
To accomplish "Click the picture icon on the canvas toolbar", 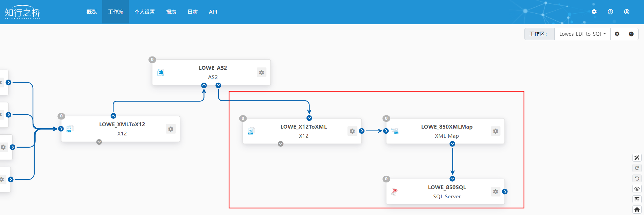I will point(637,199).
